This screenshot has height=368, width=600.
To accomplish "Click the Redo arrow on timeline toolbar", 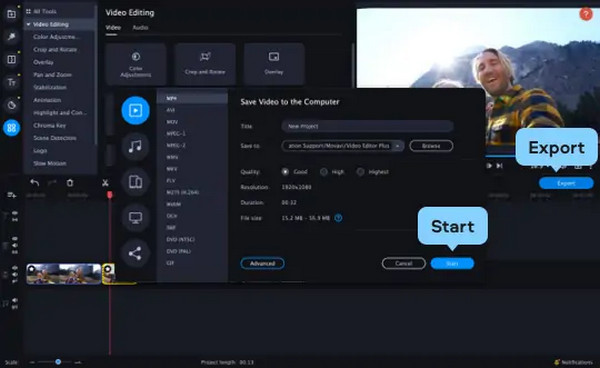I will (52, 183).
